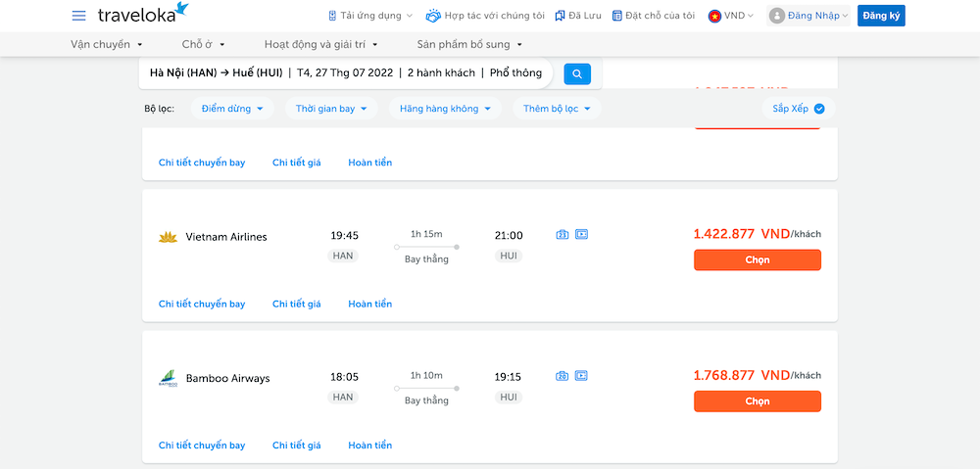Image resolution: width=980 pixels, height=469 pixels.
Task: Open the Hoạt động và giải trí menu
Action: 320,44
